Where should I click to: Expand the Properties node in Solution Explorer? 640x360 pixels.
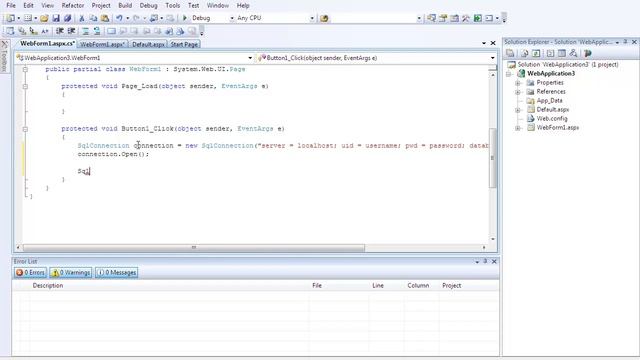518,83
